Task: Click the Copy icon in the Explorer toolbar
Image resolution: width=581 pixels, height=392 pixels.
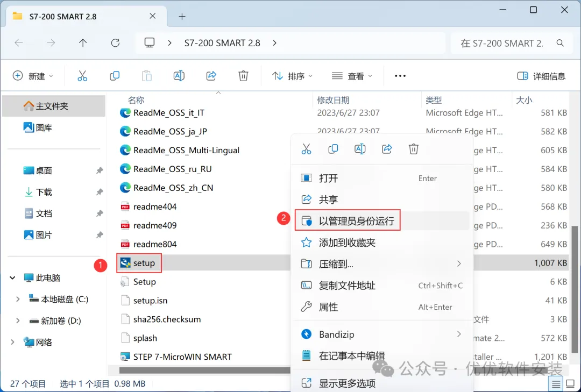Action: (115, 76)
